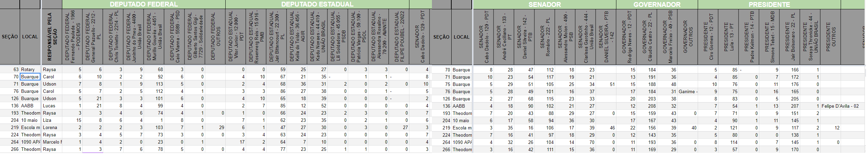
Task: Select Daniel Silveira - 142 - PTB header
Action: click(524, 37)
